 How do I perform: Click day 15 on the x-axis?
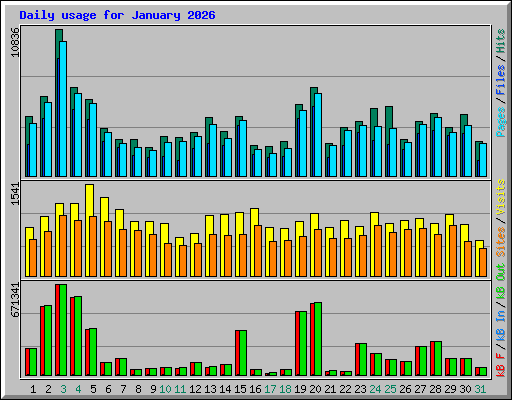coord(240,389)
